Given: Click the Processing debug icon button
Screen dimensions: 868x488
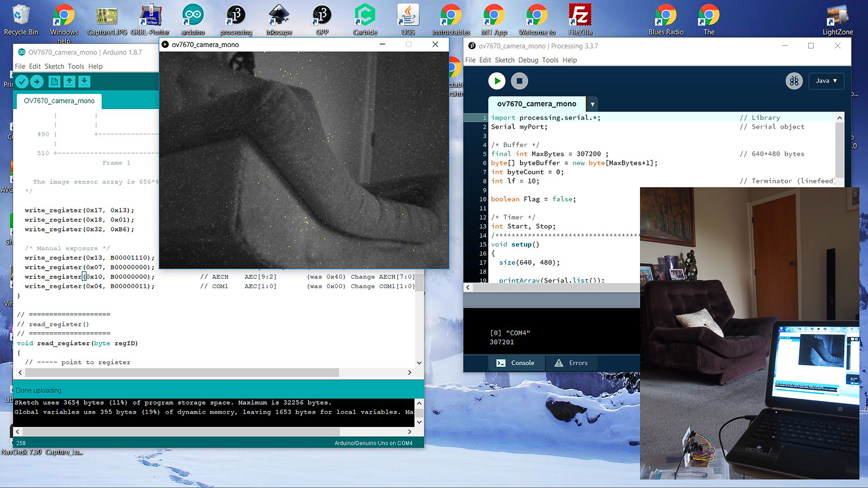Looking at the screenshot, I should [x=794, y=80].
